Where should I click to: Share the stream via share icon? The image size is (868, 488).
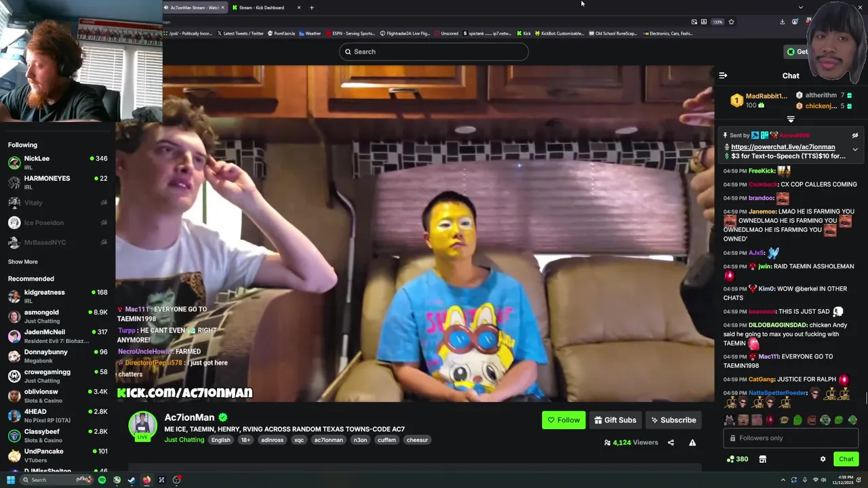point(671,443)
